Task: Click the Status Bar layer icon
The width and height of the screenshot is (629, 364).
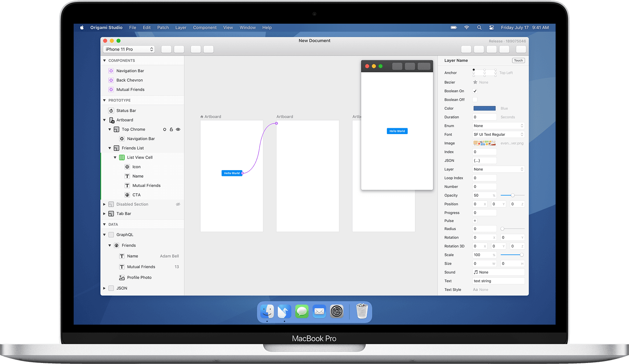Action: pos(111,111)
